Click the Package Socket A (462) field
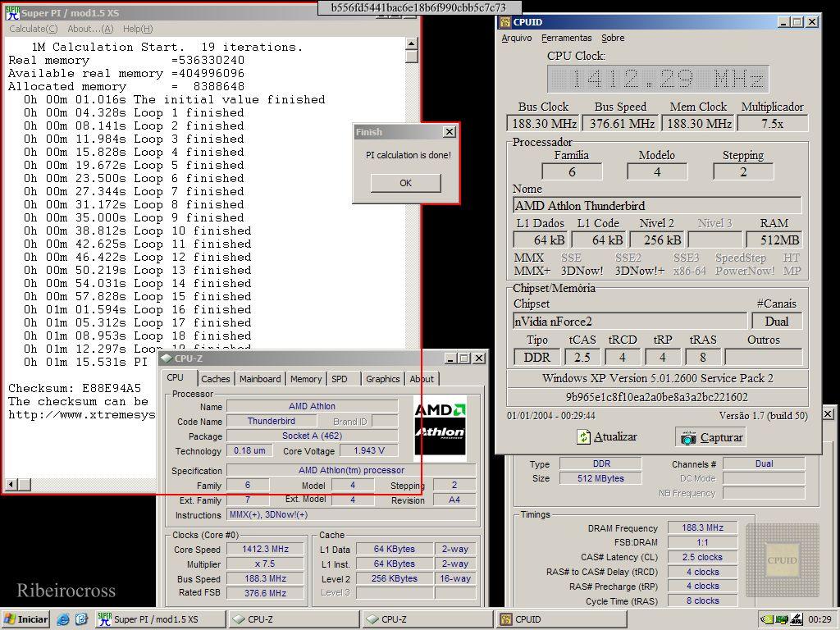 click(x=312, y=436)
